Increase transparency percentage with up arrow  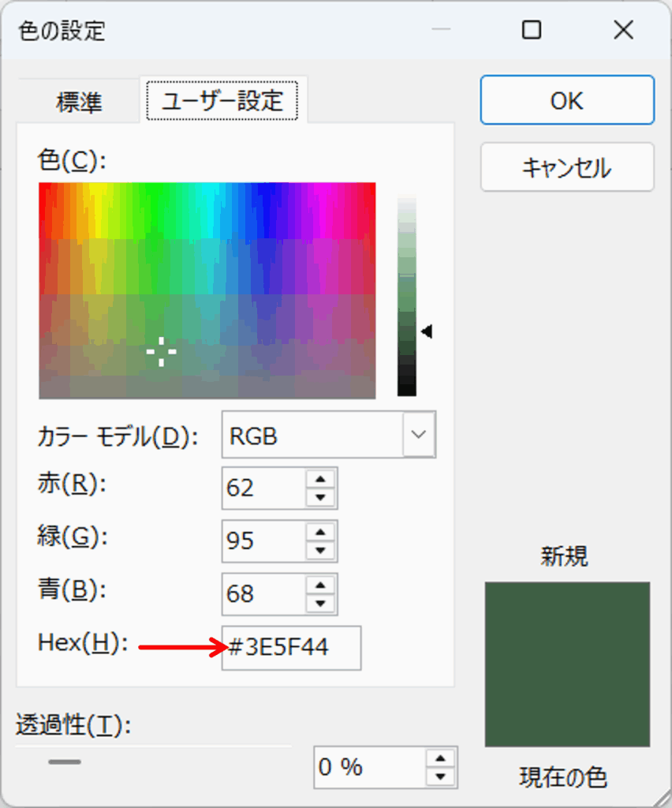click(440, 758)
